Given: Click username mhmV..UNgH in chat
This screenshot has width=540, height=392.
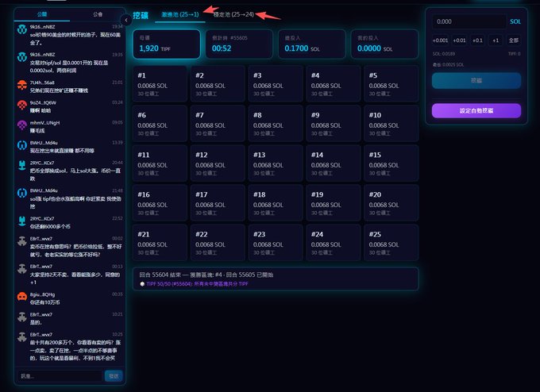Looking at the screenshot, I should click(x=44, y=122).
